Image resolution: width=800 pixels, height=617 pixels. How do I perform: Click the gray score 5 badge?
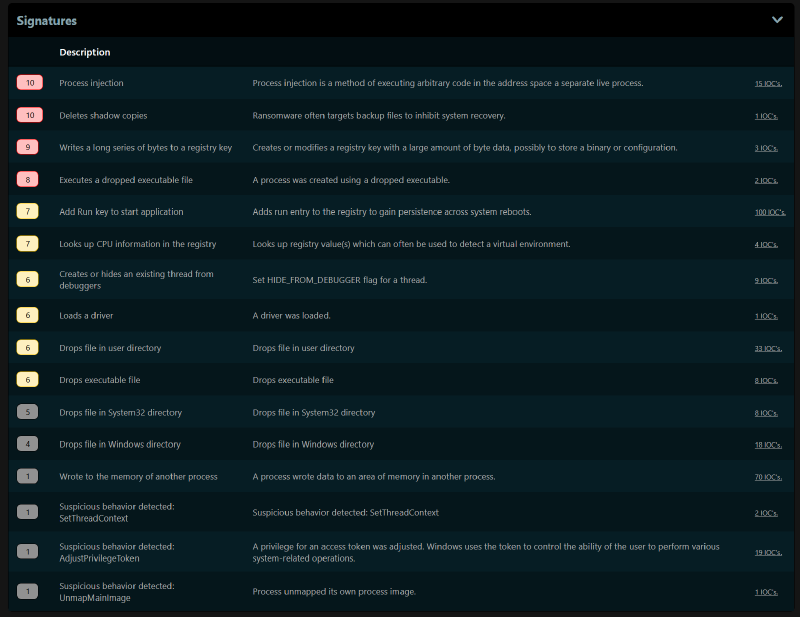coord(28,412)
